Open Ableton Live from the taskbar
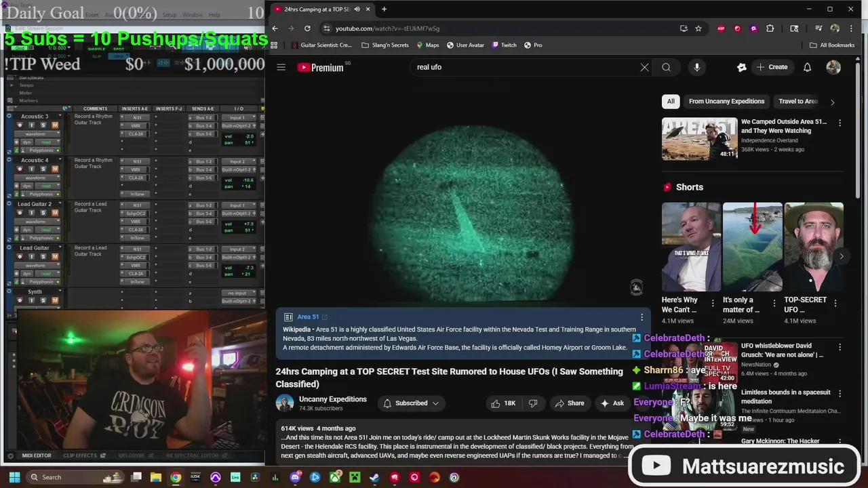Image resolution: width=868 pixels, height=488 pixels. (235, 477)
